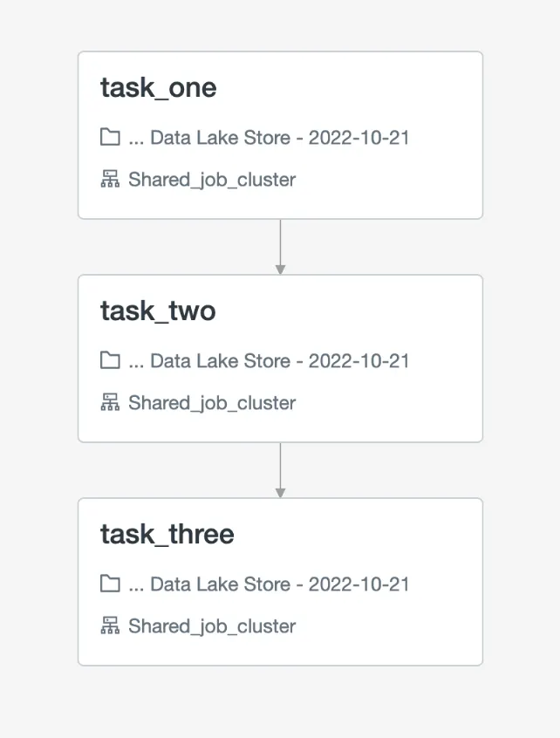Click the folder icon in task_three
Image resolution: width=560 pixels, height=738 pixels.
tap(110, 584)
